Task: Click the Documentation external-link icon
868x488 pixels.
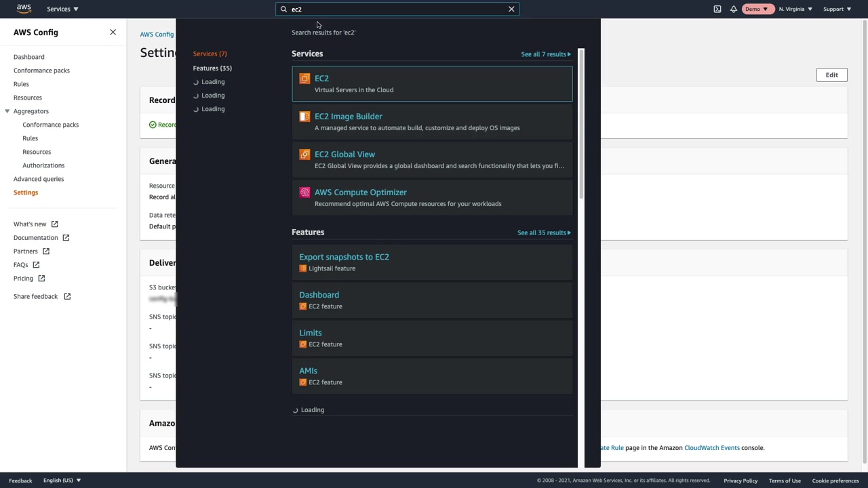Action: pyautogui.click(x=66, y=238)
